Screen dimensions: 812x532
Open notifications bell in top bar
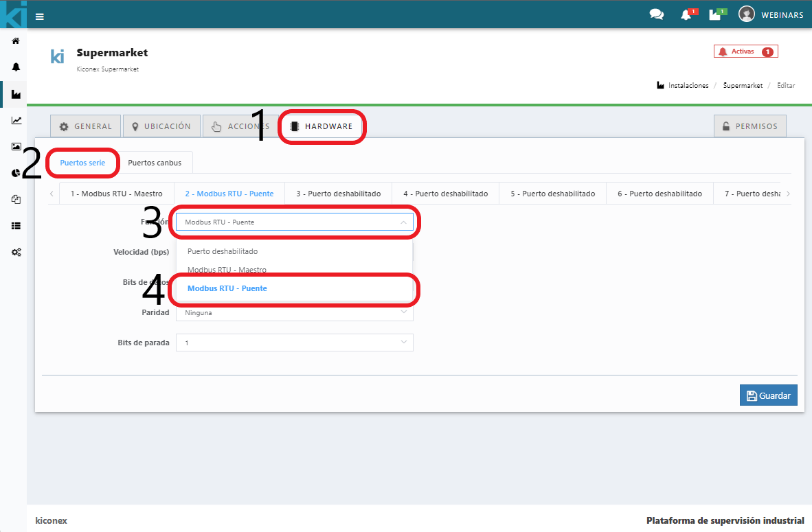[686, 15]
